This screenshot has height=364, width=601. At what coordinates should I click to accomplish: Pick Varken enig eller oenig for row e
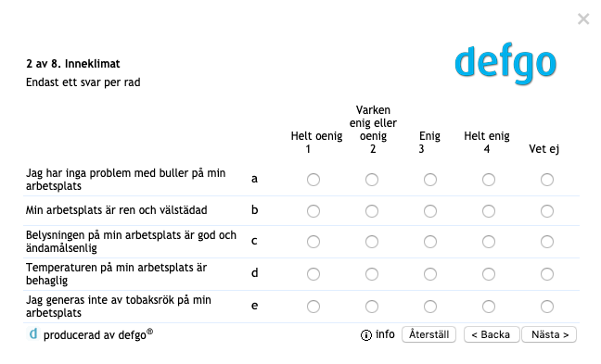[x=372, y=307]
